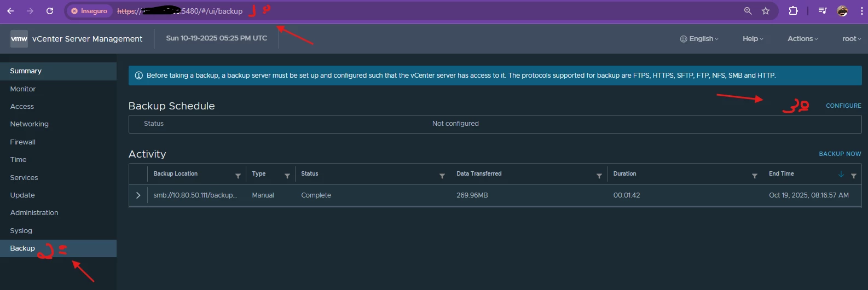Click the vmw logo
Viewport: 868px width, 290px height.
(x=19, y=38)
